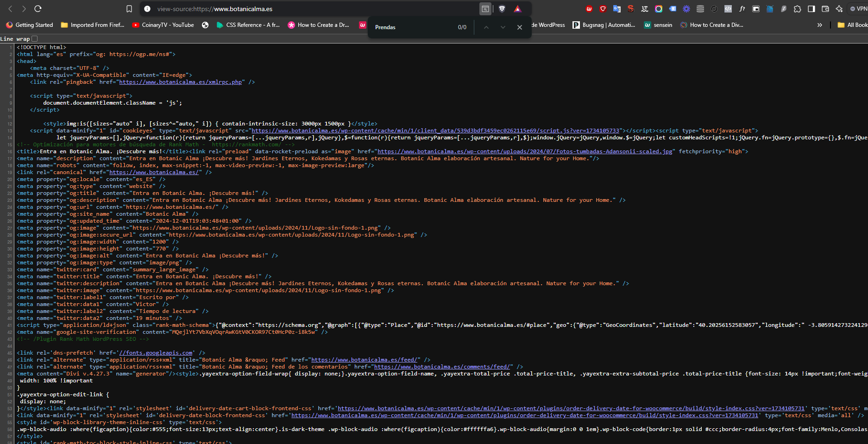Open the SEO extension icon
Image resolution: width=868 pixels, height=444 pixels.
[631, 9]
